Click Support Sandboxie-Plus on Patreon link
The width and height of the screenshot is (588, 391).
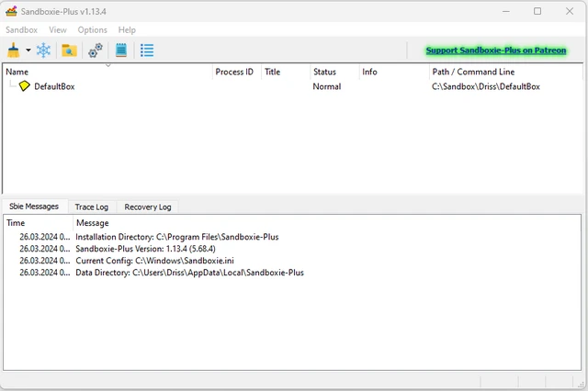495,50
